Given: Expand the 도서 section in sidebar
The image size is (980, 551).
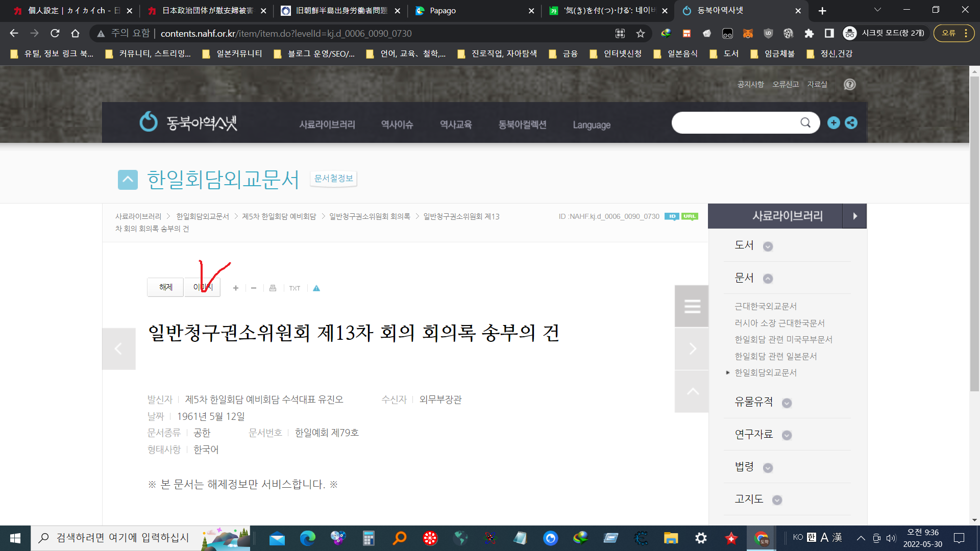Looking at the screenshot, I should [x=768, y=246].
